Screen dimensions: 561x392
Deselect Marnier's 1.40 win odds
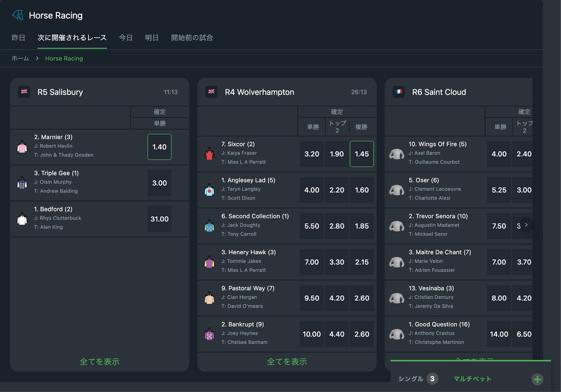click(x=160, y=147)
